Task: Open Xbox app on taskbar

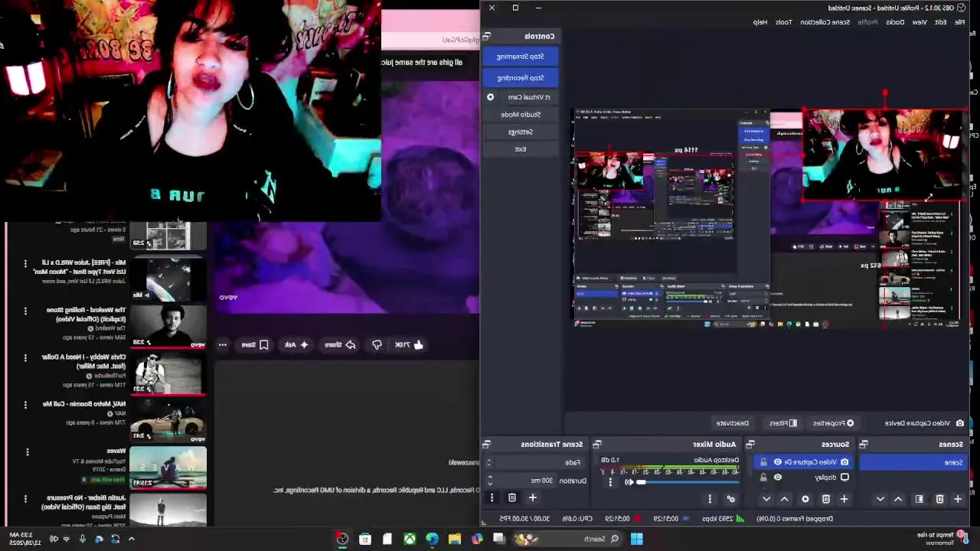Action: pyautogui.click(x=410, y=539)
